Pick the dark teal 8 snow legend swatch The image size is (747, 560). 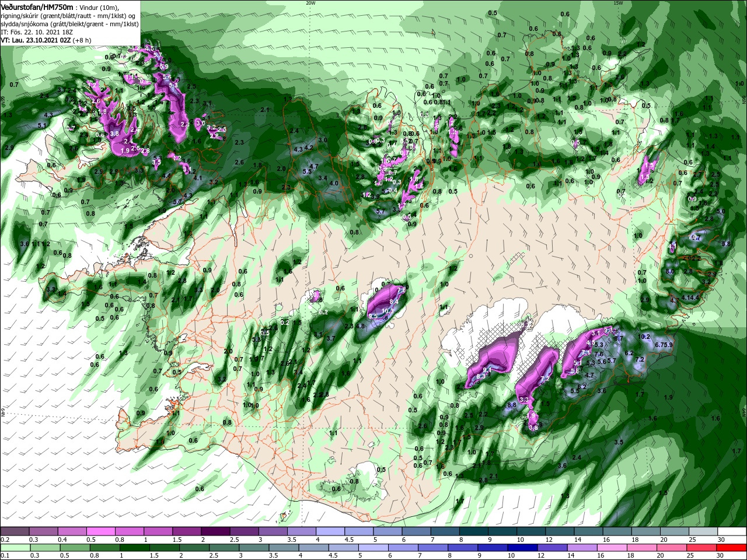coord(474,531)
